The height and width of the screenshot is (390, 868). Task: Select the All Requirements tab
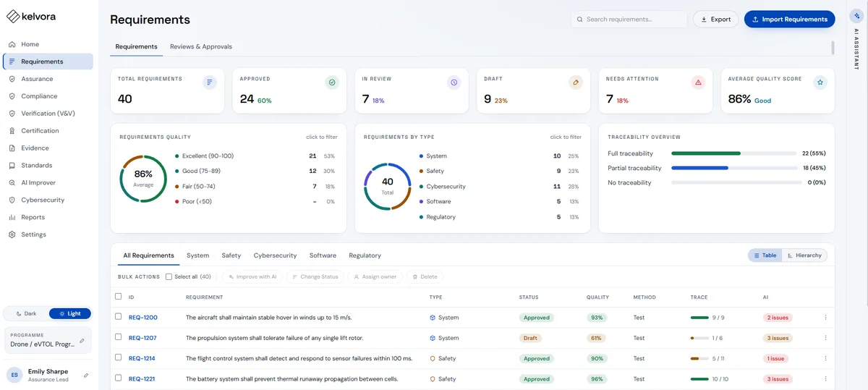(148, 255)
